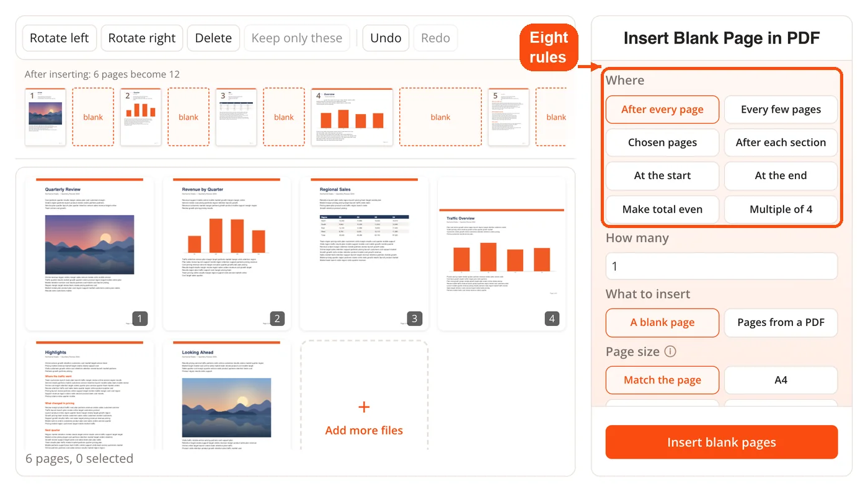Choose the Every few pages option

pyautogui.click(x=781, y=110)
